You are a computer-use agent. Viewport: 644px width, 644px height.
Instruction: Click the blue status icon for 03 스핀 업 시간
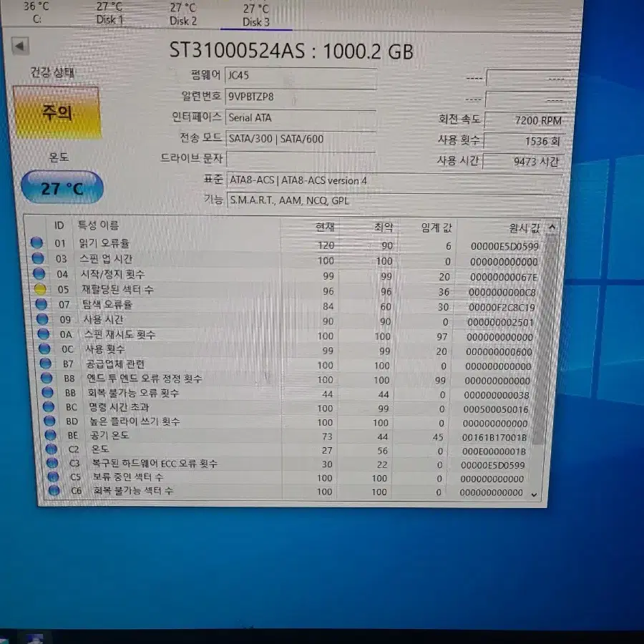[x=38, y=258]
